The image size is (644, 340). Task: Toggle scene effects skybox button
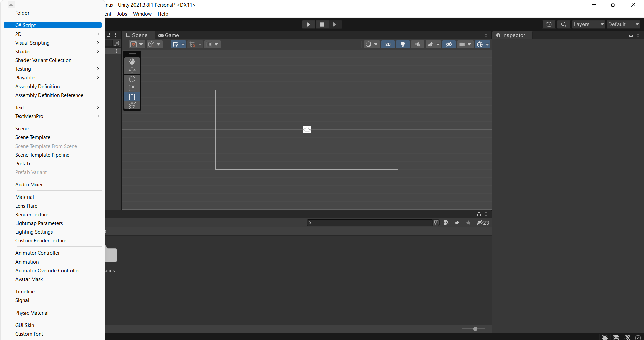tap(430, 44)
